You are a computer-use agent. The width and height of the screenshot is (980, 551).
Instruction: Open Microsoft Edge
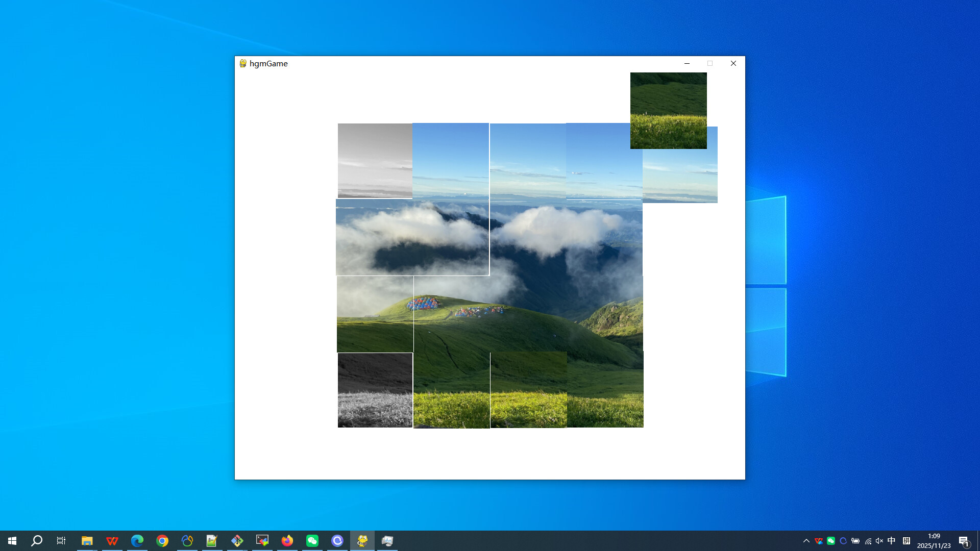pyautogui.click(x=137, y=540)
